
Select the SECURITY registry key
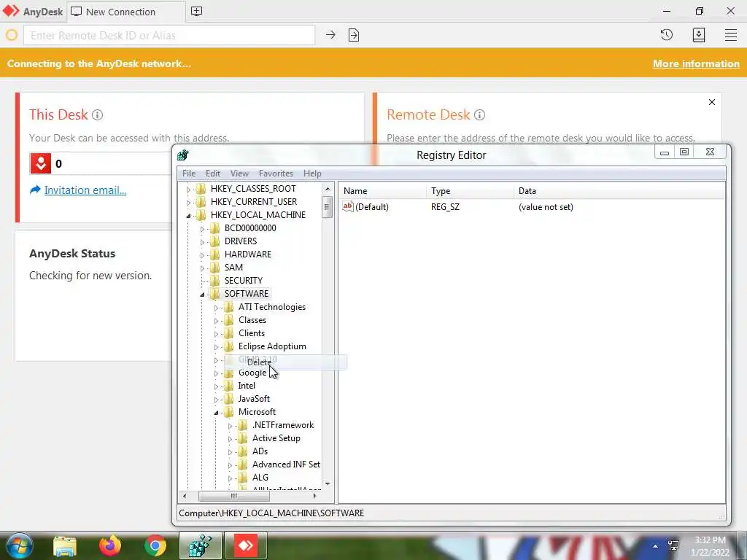[x=244, y=281]
